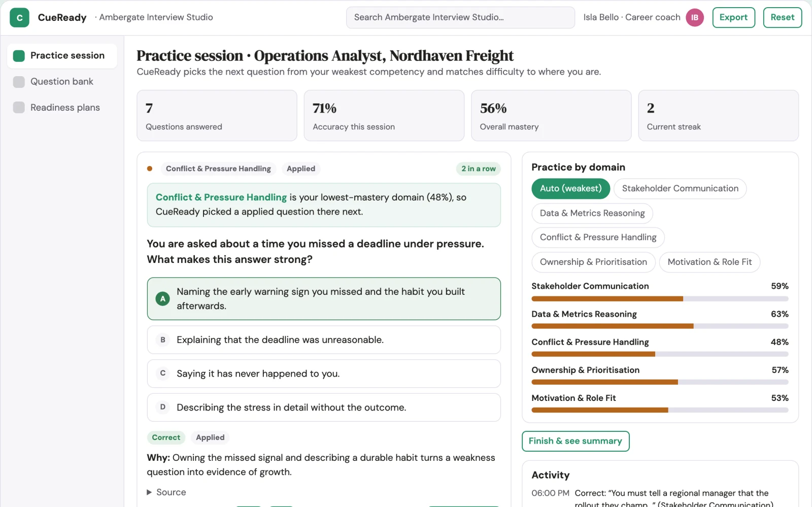The width and height of the screenshot is (812, 507).
Task: Open Practice session in sidebar
Action: tap(62, 56)
